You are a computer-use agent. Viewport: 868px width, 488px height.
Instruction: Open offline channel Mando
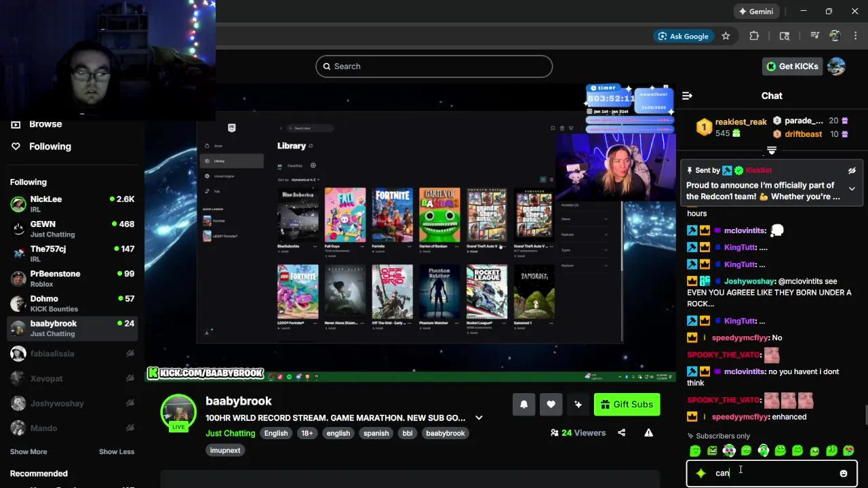(72, 428)
